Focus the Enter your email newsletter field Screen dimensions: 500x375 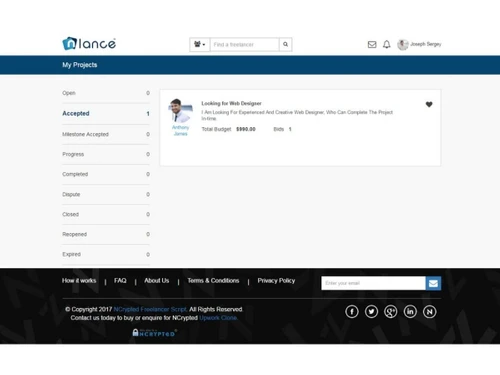(x=373, y=283)
